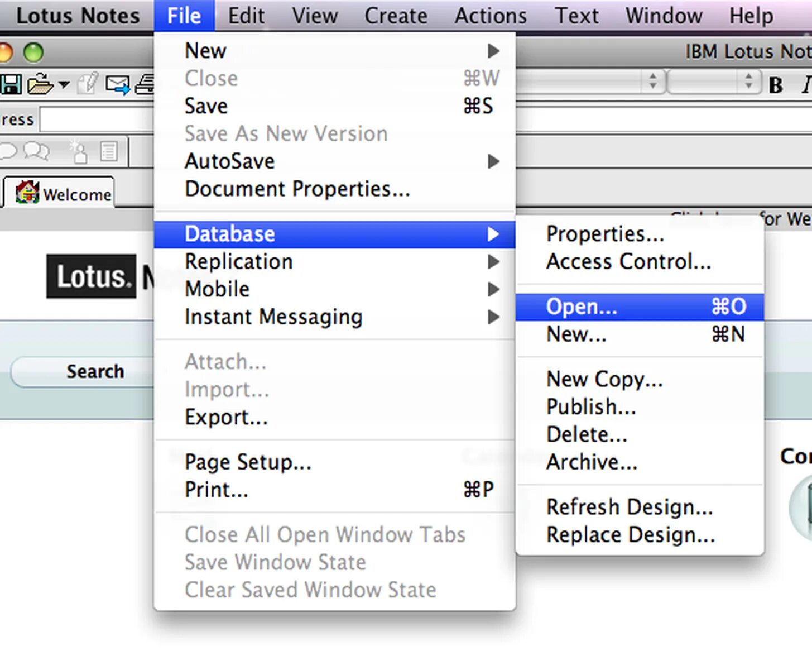Viewport: 812px width, 670px height.
Task: Expand the AutoSave submenu
Action: (334, 161)
